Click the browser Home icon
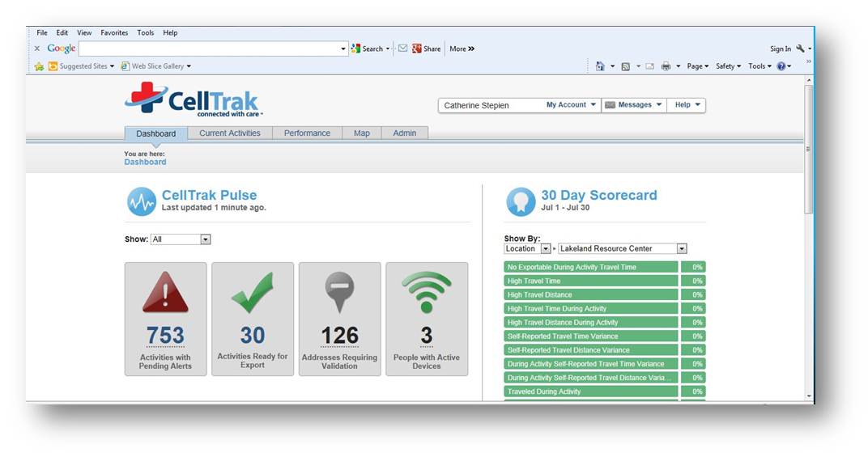 [600, 66]
